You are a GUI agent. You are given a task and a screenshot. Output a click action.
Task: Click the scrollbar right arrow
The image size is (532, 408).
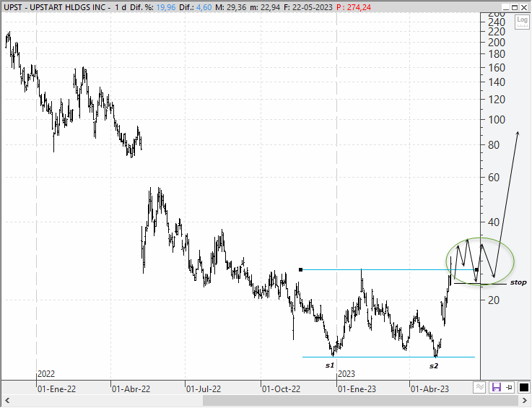[x=524, y=401]
